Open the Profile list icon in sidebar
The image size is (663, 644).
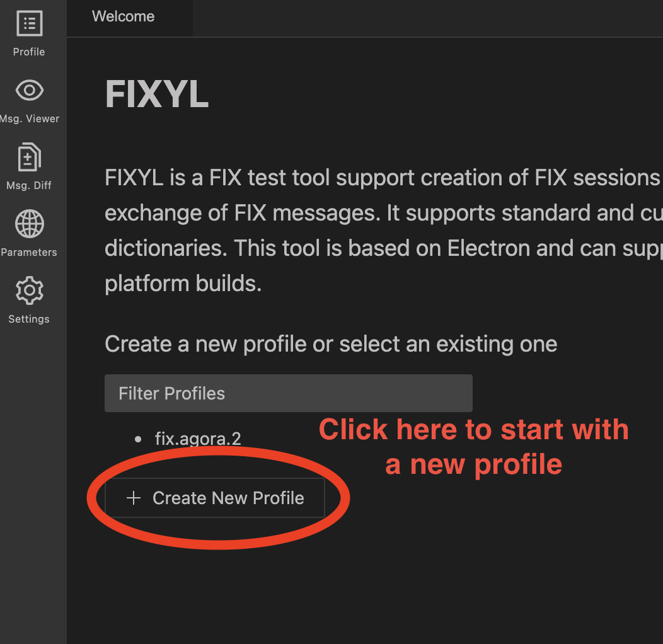click(29, 24)
